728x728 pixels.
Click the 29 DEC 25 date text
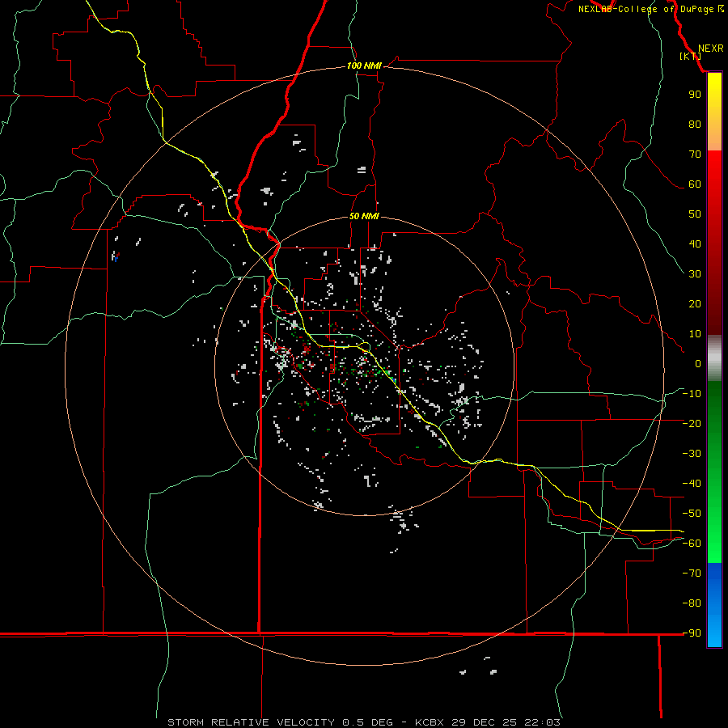tap(484, 722)
